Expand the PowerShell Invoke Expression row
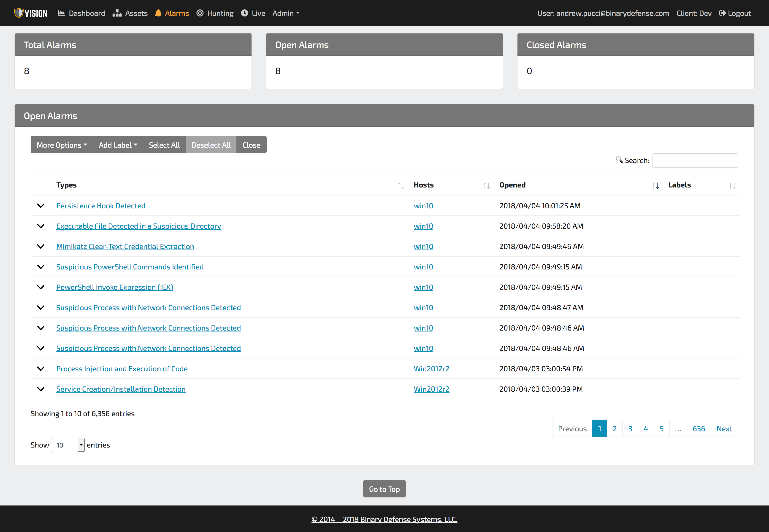 pos(41,287)
